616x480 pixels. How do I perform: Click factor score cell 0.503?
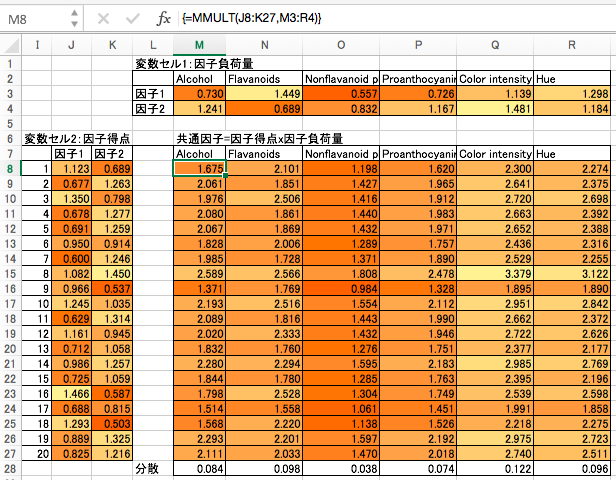pos(112,424)
